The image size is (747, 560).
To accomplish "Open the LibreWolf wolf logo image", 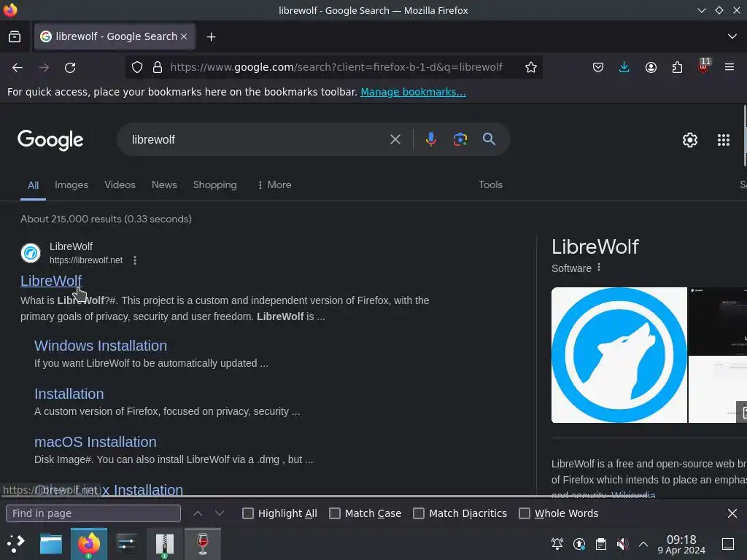I will 619,355.
